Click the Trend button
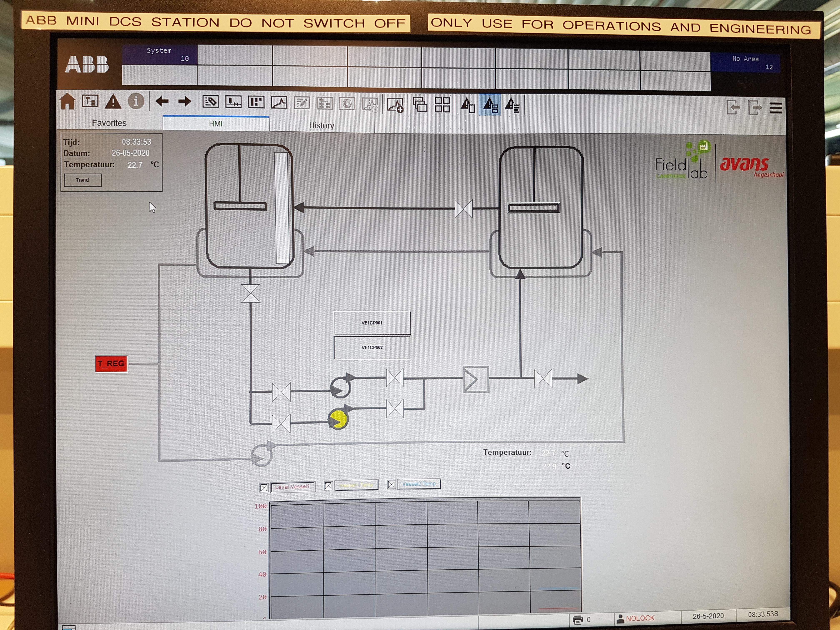Image resolution: width=840 pixels, height=630 pixels. [82, 180]
